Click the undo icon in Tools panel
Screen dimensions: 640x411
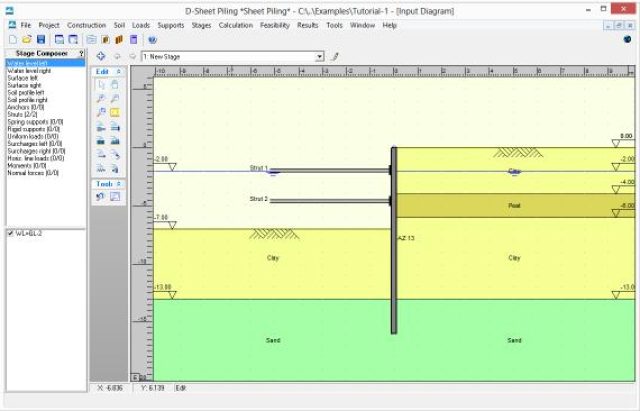101,197
